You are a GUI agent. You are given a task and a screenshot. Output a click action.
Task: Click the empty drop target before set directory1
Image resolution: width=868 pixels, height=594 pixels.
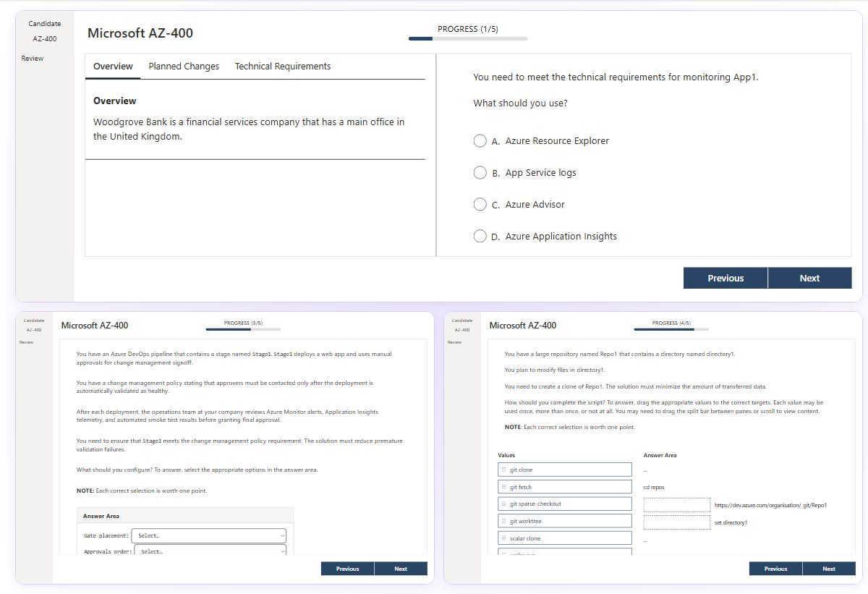(x=677, y=522)
